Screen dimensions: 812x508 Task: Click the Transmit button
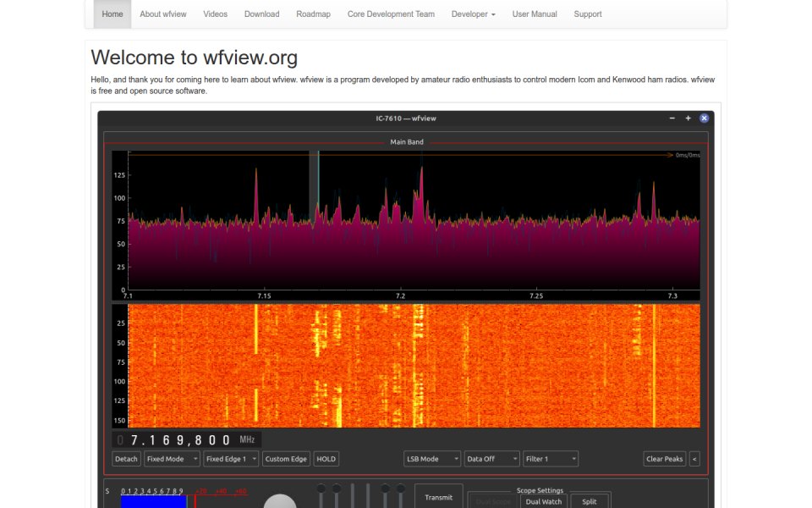pyautogui.click(x=439, y=497)
